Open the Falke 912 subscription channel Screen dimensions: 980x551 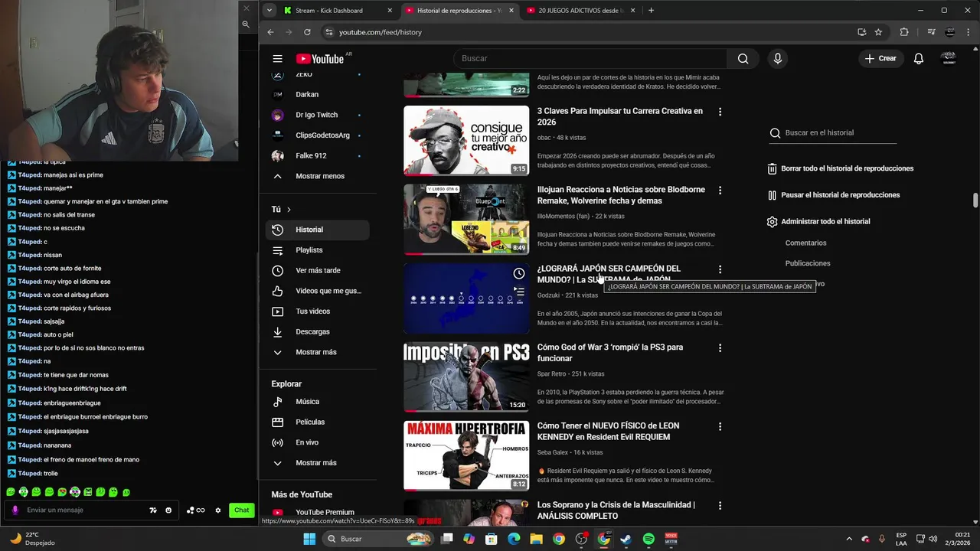(317, 155)
